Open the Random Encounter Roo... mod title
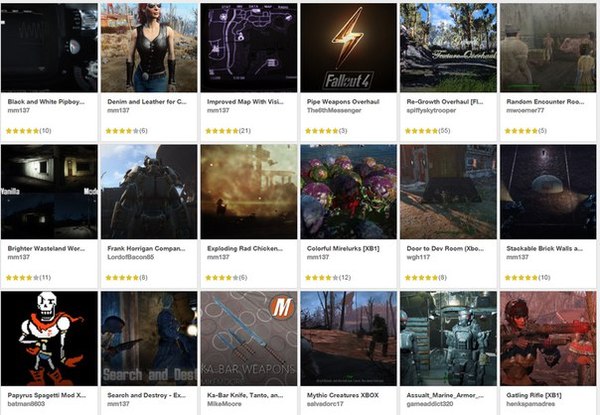 545,102
